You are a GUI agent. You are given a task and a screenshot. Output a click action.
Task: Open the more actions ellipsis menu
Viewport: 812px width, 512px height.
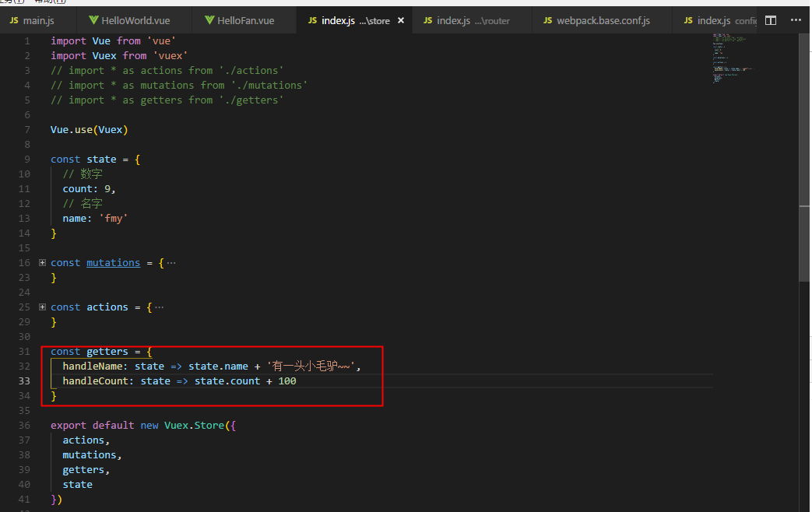coord(796,20)
